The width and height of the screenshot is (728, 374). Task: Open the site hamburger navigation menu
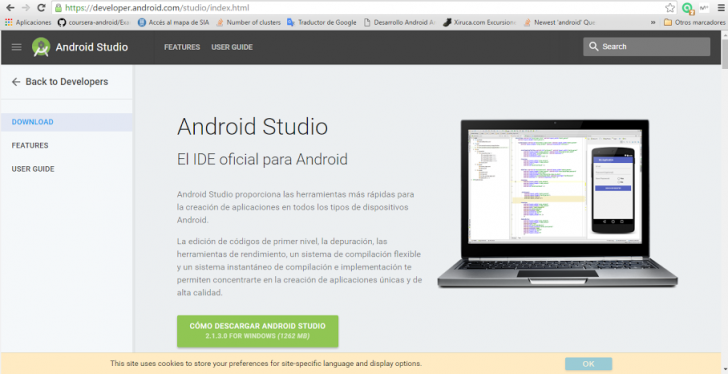[16, 47]
